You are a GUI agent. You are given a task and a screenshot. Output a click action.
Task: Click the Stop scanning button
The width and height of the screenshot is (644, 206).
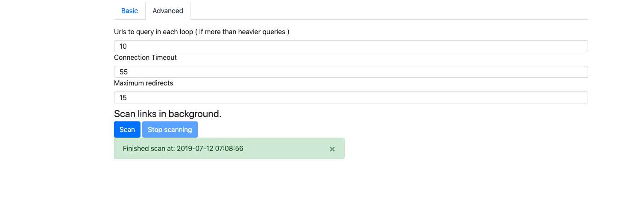pyautogui.click(x=170, y=129)
